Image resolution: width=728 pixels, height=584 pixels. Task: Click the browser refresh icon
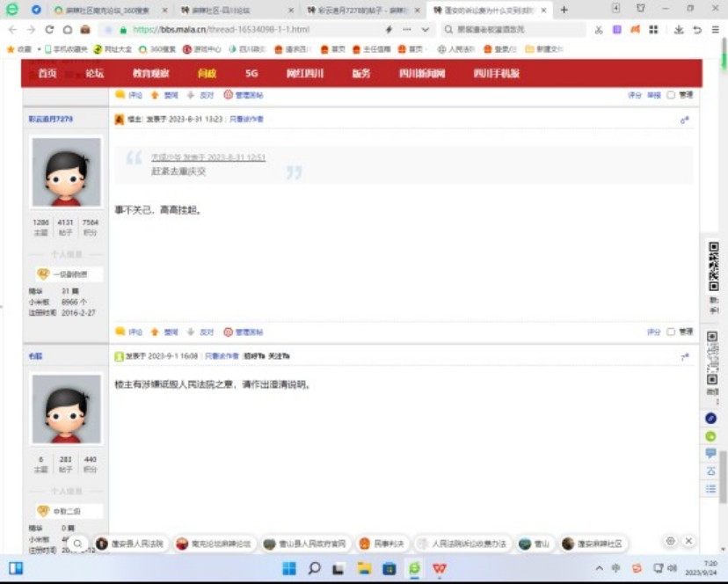(x=49, y=30)
